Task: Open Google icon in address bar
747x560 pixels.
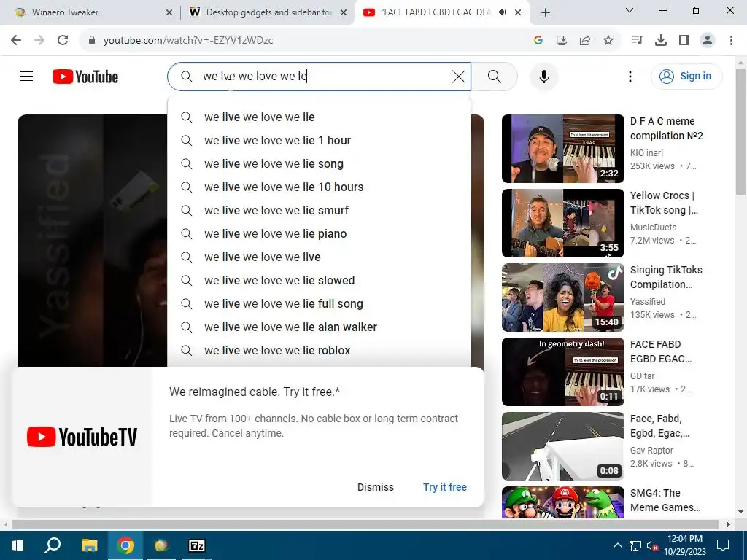Action: pos(538,40)
